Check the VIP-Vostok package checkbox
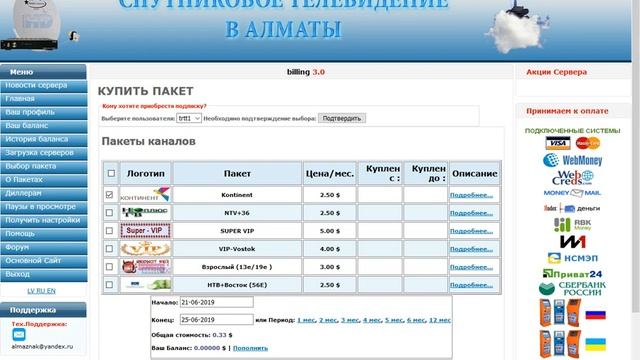The height and width of the screenshot is (360, 640). 109,249
